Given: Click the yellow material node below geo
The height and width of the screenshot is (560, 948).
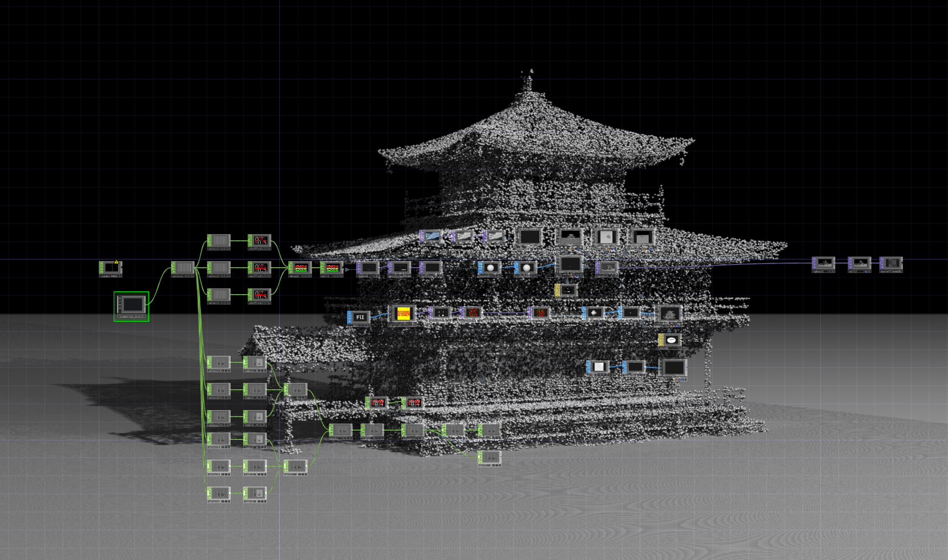Looking at the screenshot, I should 567,290.
